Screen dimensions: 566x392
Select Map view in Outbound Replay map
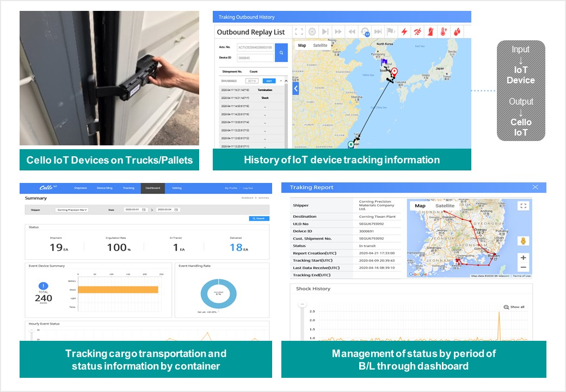click(302, 46)
